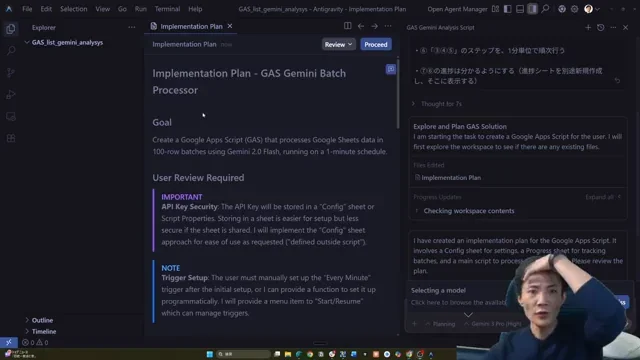Navigate forward with the right arrow
This screenshot has height=360, width=640.
(374, 26)
